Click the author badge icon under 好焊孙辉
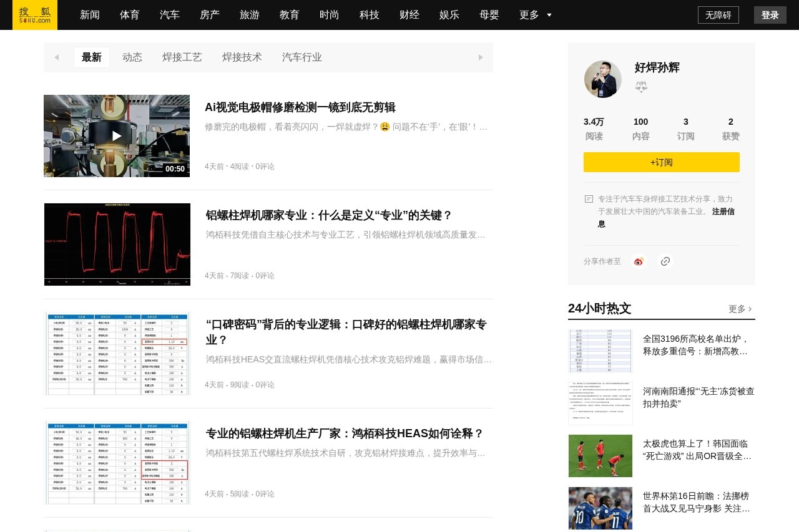Screen dimensions: 799x532 [641, 87]
